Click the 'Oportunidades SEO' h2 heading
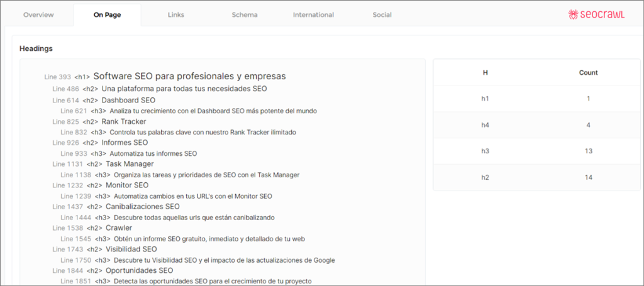Screen dimensions: 644x286 (x=139, y=271)
